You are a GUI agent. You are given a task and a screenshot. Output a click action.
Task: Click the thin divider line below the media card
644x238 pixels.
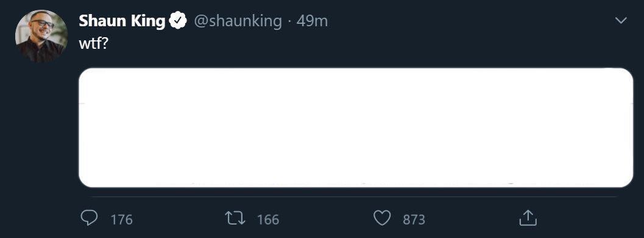(354, 197)
